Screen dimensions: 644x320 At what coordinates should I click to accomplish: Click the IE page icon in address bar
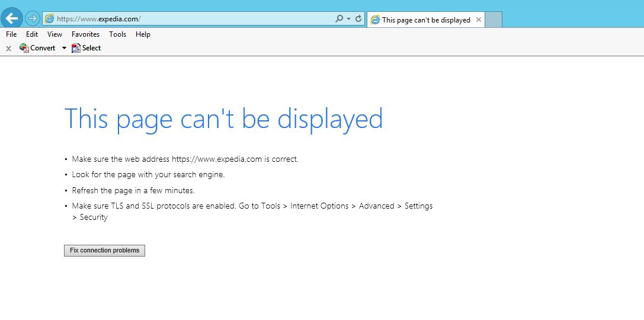point(50,19)
